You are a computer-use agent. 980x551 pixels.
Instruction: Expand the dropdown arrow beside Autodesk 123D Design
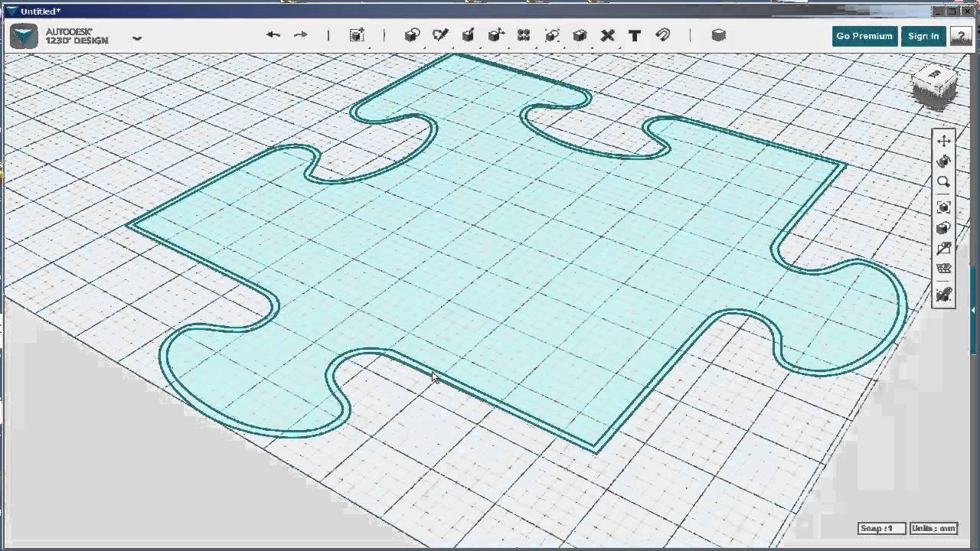click(x=137, y=37)
